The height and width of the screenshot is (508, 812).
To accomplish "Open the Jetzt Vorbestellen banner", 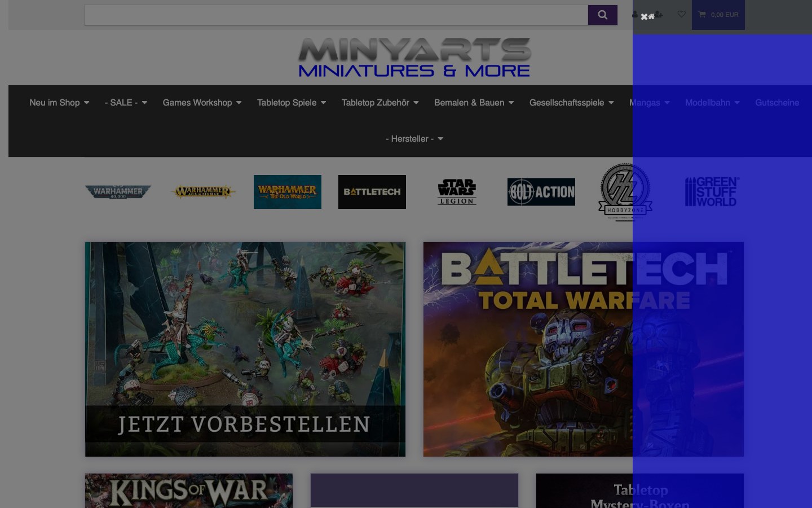I will (x=245, y=349).
